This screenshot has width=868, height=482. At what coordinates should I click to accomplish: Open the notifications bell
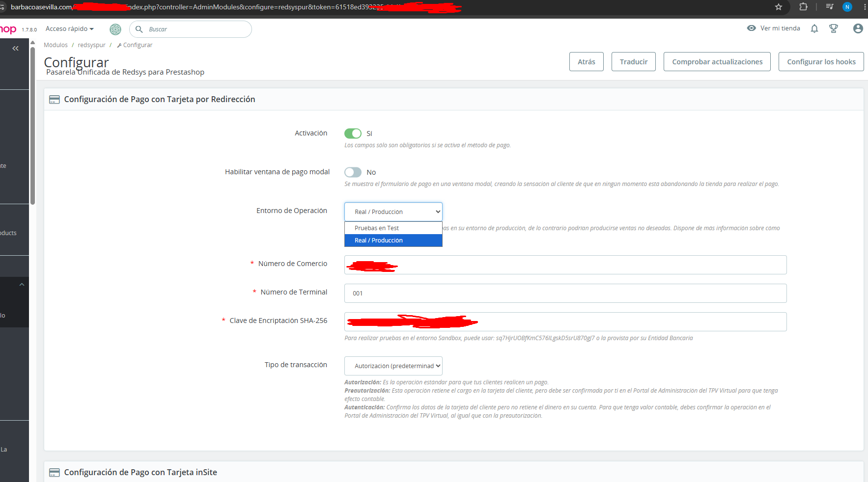(814, 28)
